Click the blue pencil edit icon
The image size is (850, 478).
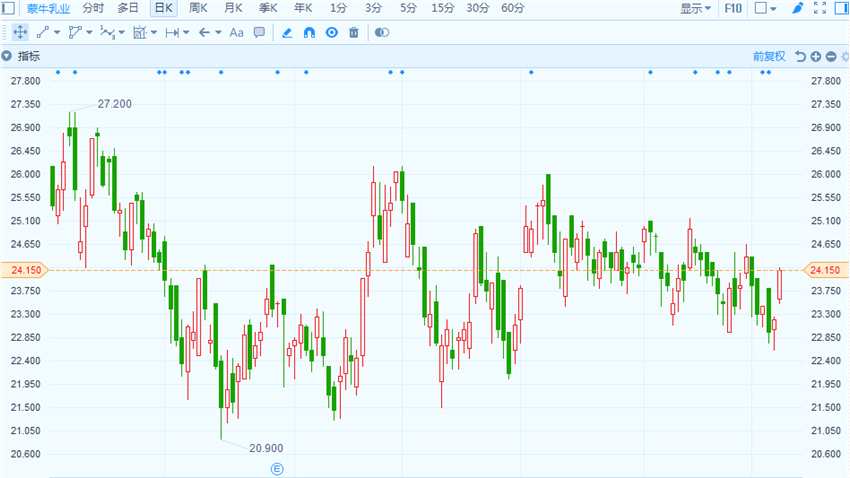[x=287, y=33]
